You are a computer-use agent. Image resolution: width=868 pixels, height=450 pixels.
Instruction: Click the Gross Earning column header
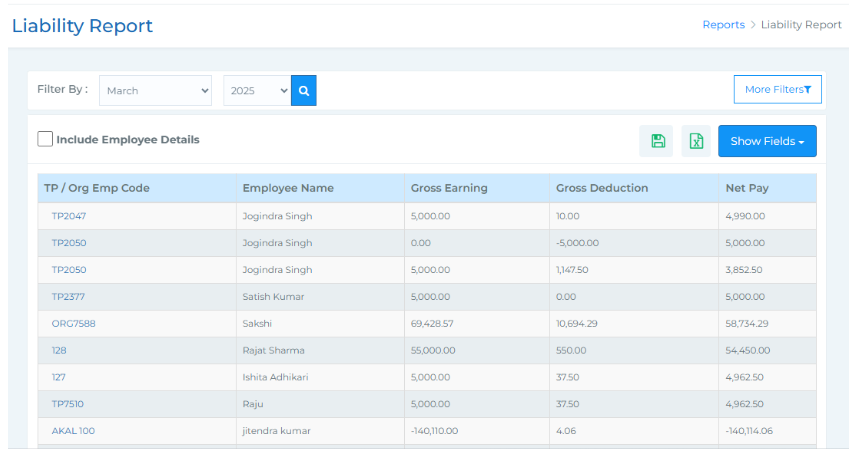click(x=449, y=188)
